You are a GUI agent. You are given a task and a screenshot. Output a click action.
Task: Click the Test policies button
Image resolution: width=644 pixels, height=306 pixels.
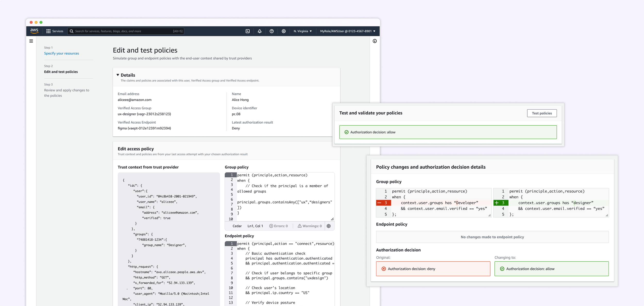tap(541, 113)
